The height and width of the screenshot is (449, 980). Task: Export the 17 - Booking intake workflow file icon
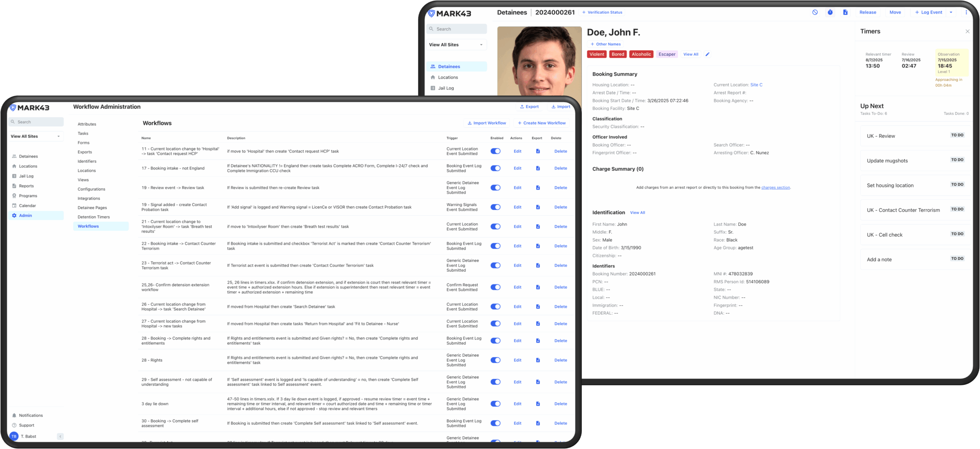537,168
